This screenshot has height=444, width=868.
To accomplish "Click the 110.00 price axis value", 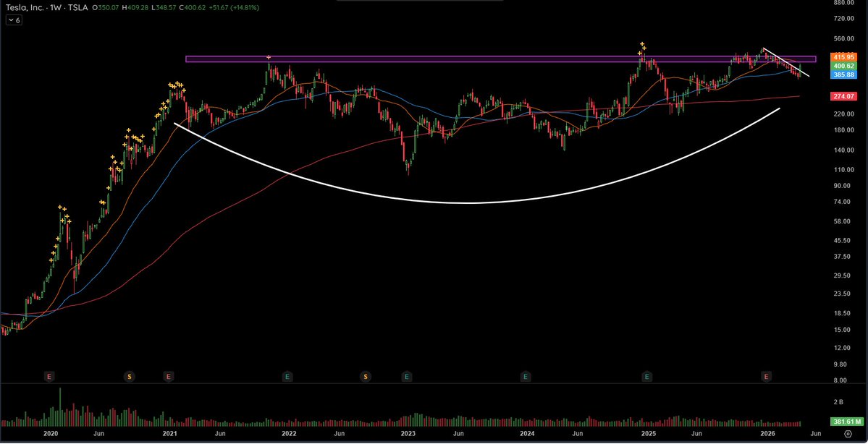I will (843, 169).
